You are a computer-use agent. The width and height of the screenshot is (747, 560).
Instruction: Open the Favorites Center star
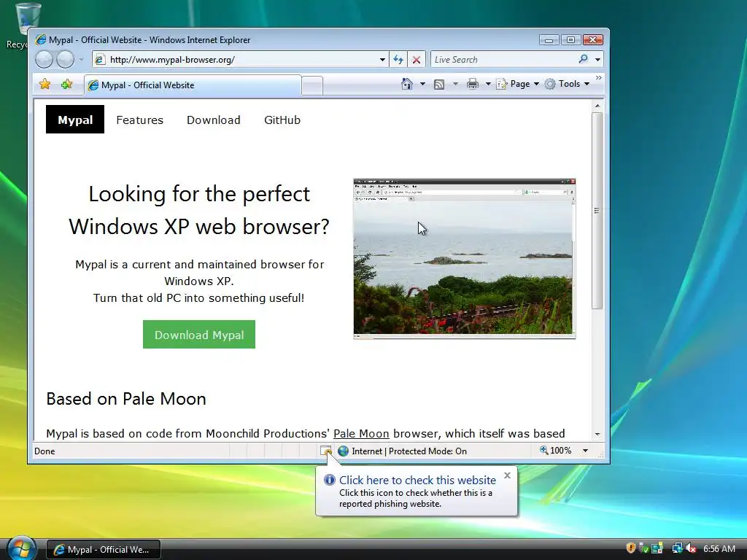coord(44,85)
